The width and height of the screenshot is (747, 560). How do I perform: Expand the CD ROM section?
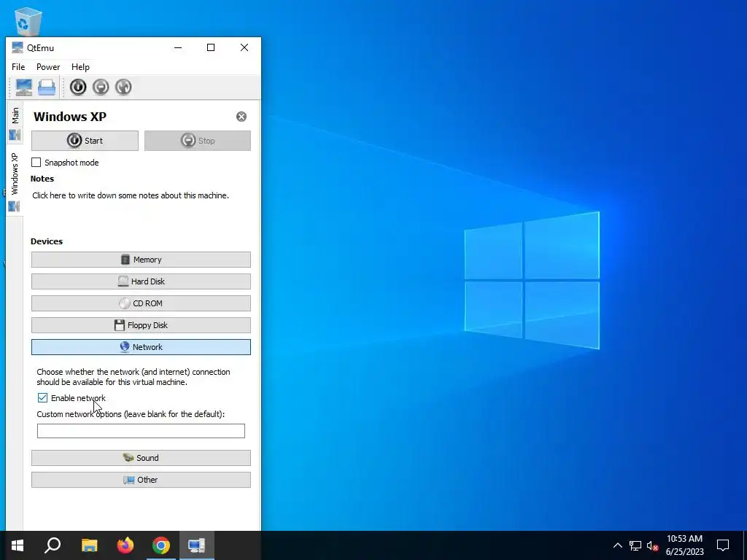click(141, 303)
